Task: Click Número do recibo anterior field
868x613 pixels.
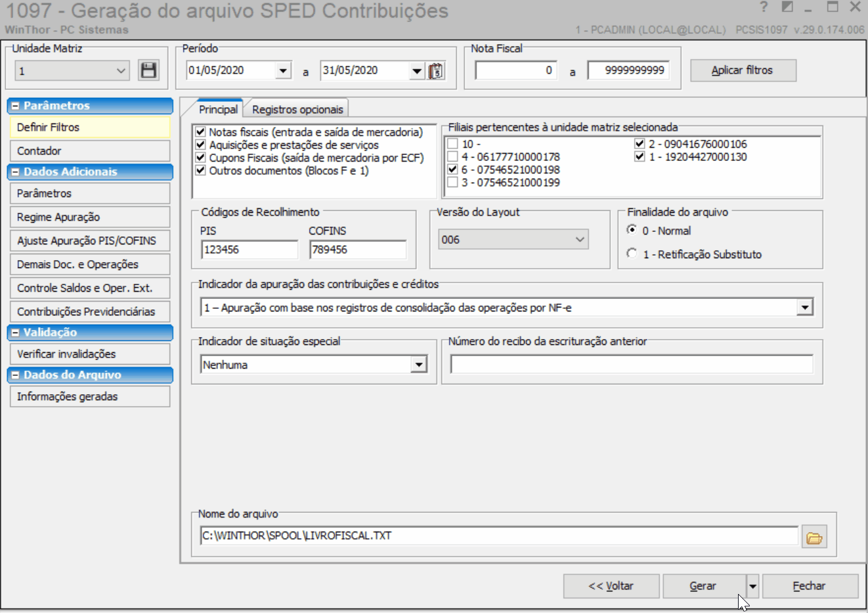Action: [632, 364]
